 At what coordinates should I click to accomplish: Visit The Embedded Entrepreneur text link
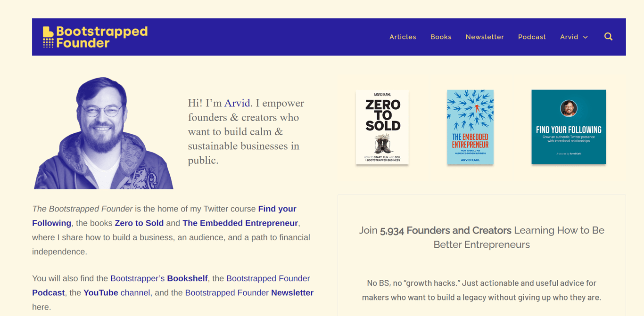[240, 223]
